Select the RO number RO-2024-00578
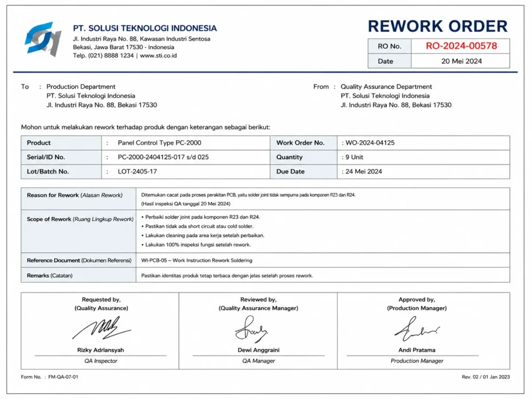The height and width of the screenshot is (399, 532). click(461, 46)
